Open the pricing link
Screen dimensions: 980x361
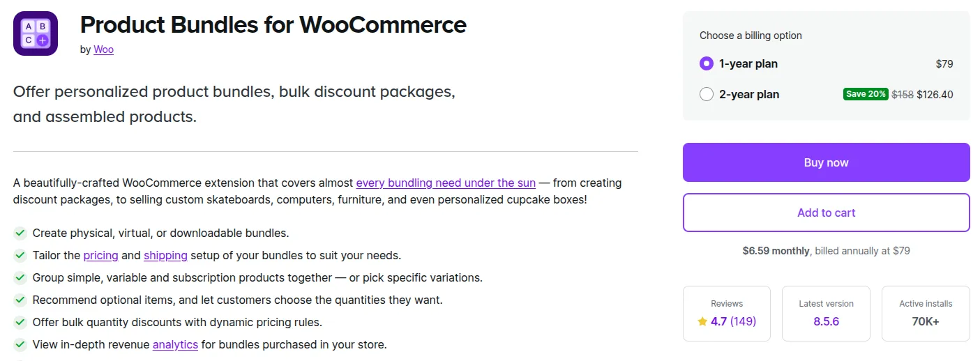100,255
